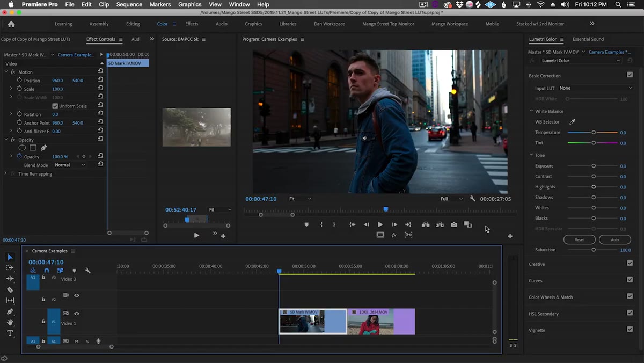The image size is (644, 363).
Task: Click the Temperature slider handle
Action: coord(594,132)
